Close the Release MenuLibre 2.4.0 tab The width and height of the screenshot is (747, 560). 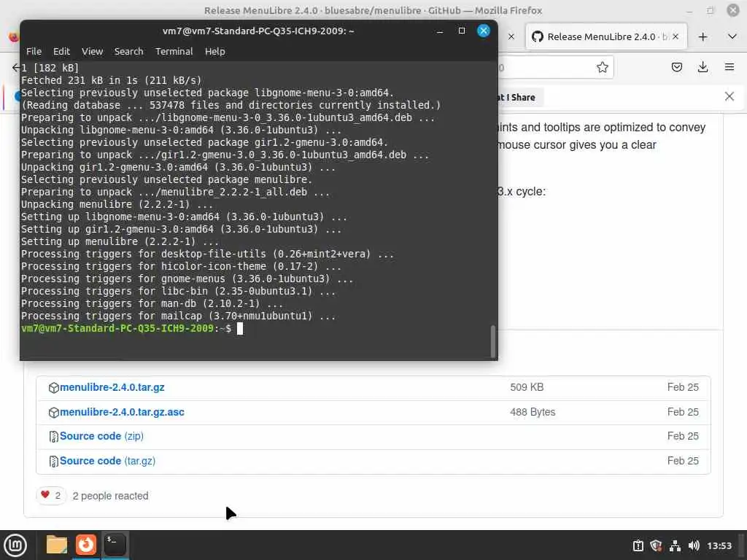point(675,36)
